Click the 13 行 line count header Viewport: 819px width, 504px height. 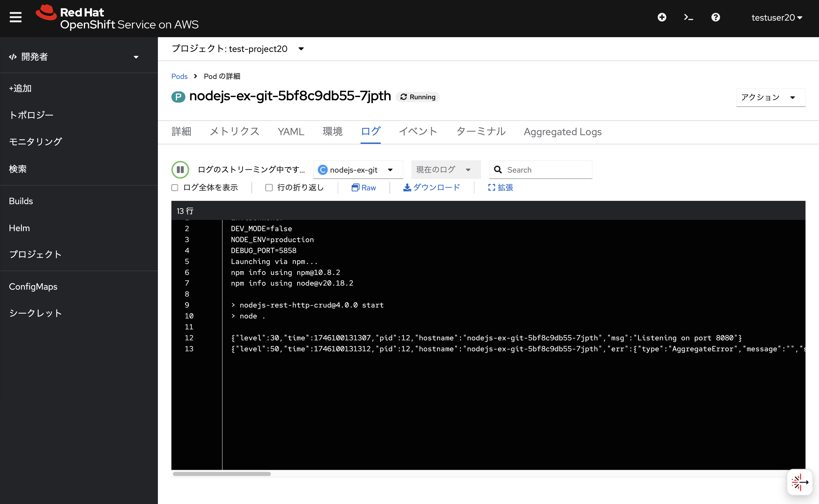coord(185,211)
